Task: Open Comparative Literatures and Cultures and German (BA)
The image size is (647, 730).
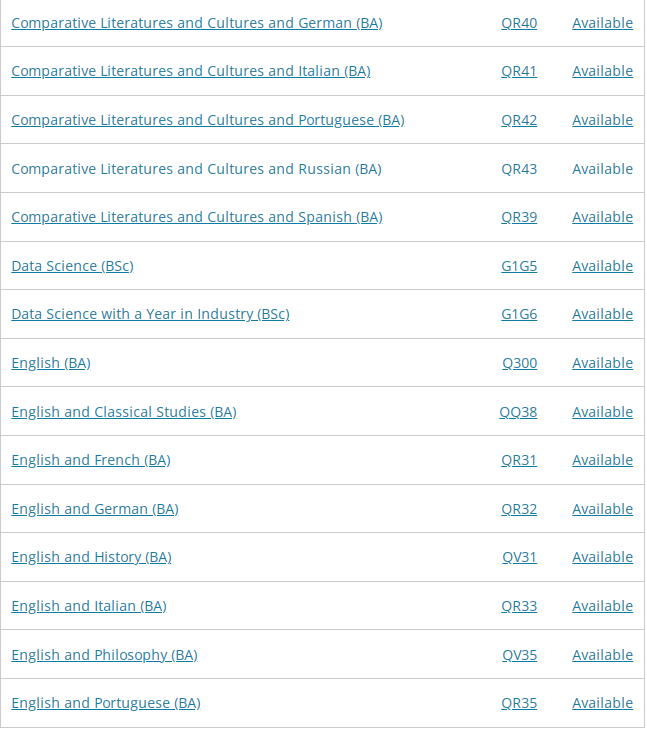Action: tap(197, 23)
